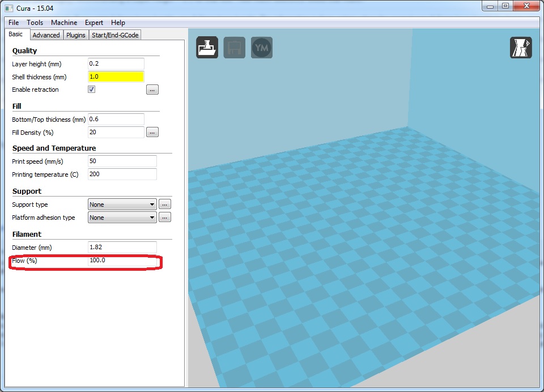Viewport: 544px width, 392px height.
Task: Open the Machine menu
Action: (64, 23)
